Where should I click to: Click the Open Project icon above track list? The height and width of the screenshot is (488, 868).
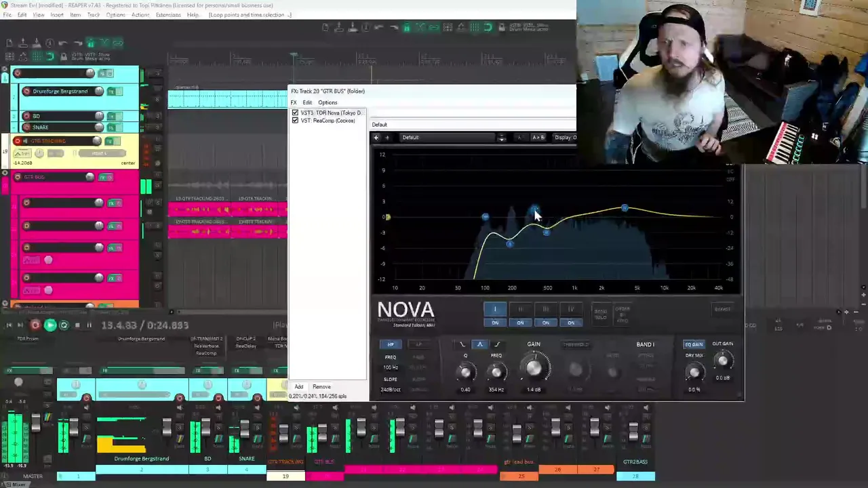(x=23, y=43)
